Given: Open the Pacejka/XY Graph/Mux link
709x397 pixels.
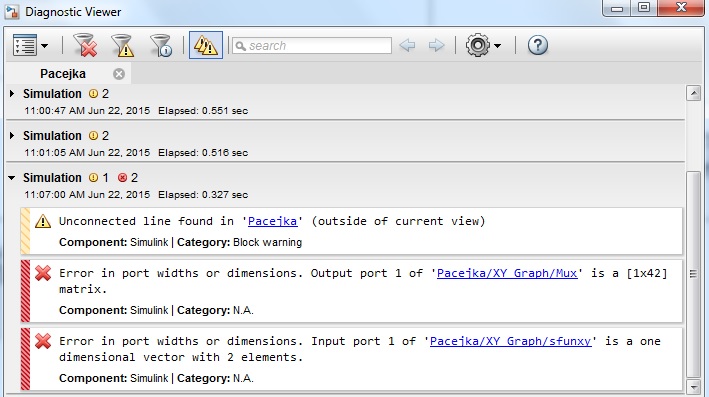Looking at the screenshot, I should [507, 273].
